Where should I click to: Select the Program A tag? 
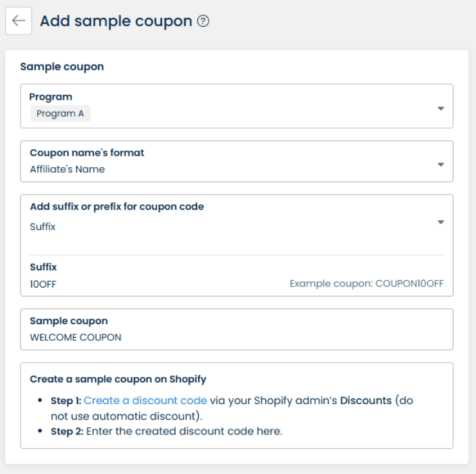61,114
